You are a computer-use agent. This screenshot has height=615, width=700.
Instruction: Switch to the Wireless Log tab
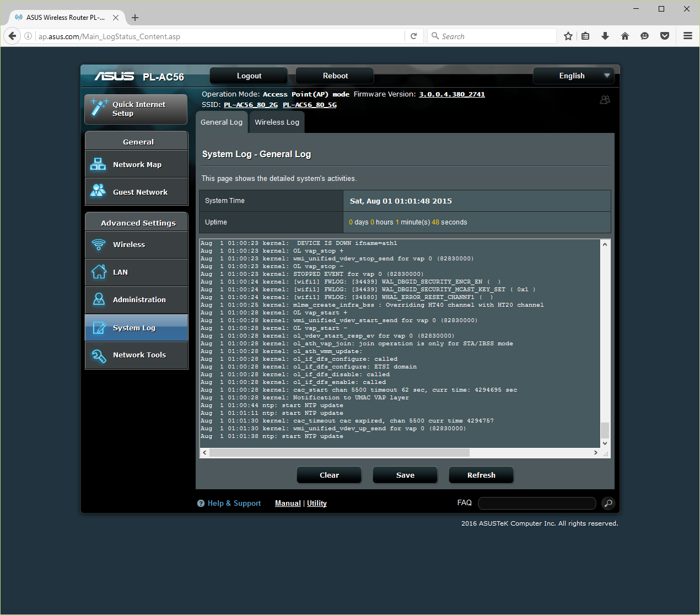pos(277,122)
